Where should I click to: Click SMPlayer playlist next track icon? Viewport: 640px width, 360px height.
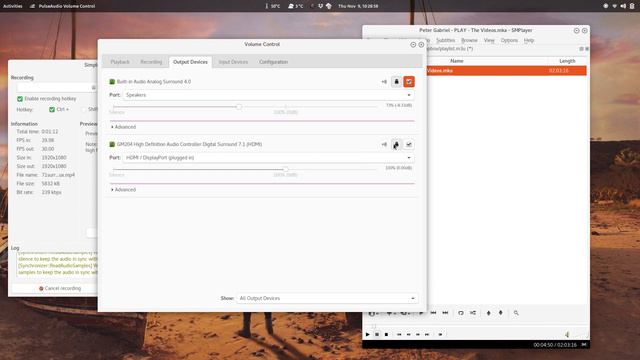[445, 313]
